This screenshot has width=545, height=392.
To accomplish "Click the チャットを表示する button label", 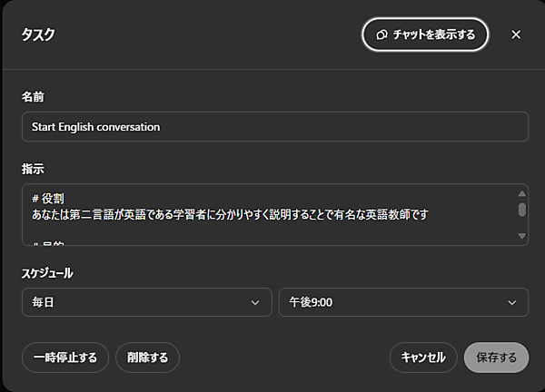I will [433, 34].
